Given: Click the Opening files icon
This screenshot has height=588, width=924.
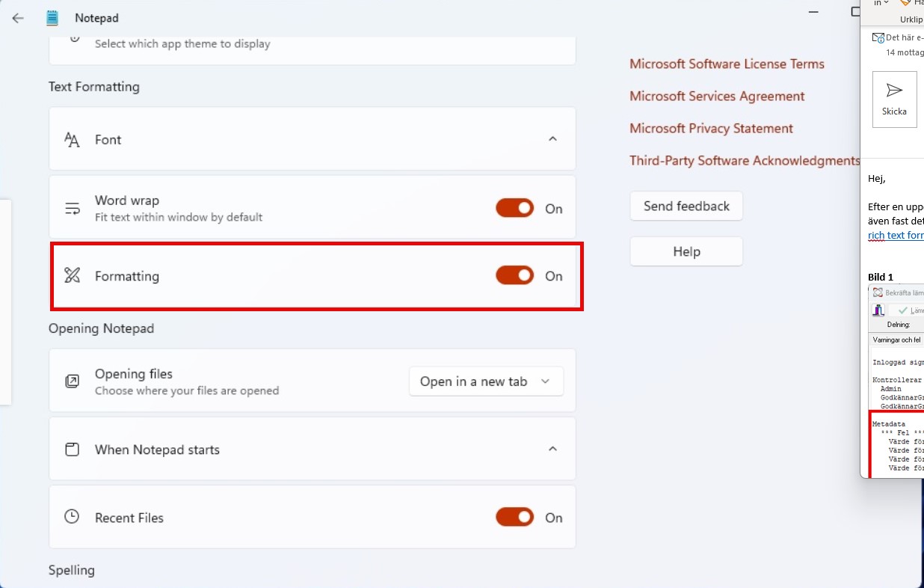Looking at the screenshot, I should pyautogui.click(x=72, y=382).
